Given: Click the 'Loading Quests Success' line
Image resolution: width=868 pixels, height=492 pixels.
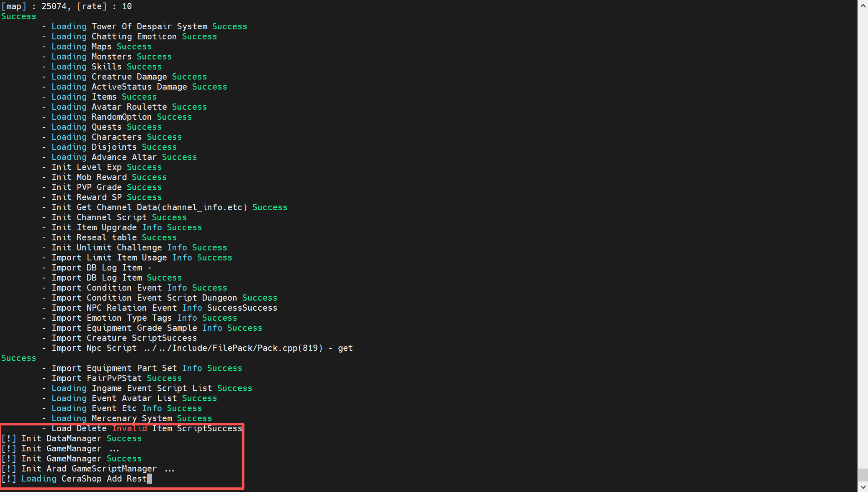Looking at the screenshot, I should [102, 127].
